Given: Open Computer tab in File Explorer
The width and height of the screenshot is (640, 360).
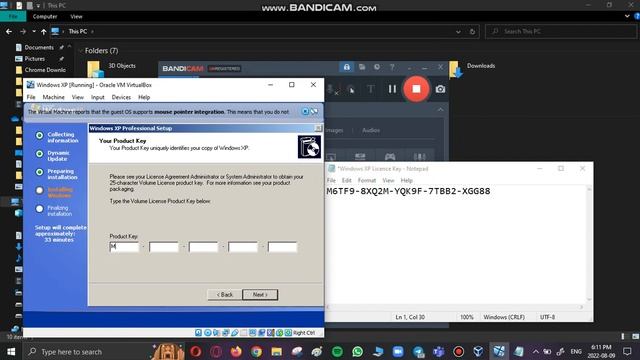Looking at the screenshot, I should coord(45,17).
